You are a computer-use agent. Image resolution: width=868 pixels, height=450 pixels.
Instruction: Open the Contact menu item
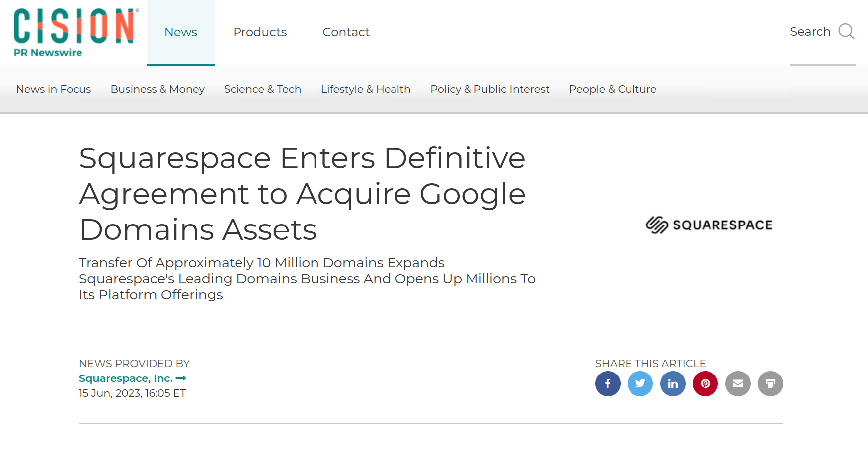click(x=346, y=32)
